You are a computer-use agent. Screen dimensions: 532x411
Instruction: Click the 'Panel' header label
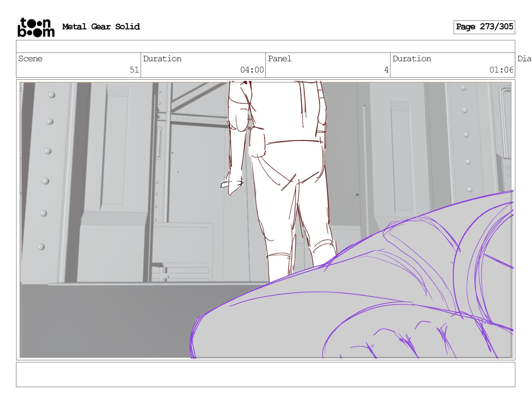280,59
